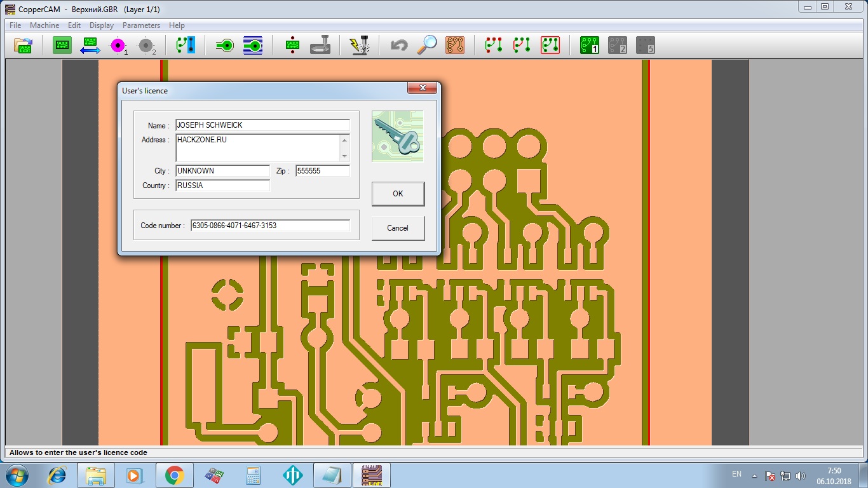868x488 pixels.
Task: Click the undo arrow icon
Action: coord(398,46)
